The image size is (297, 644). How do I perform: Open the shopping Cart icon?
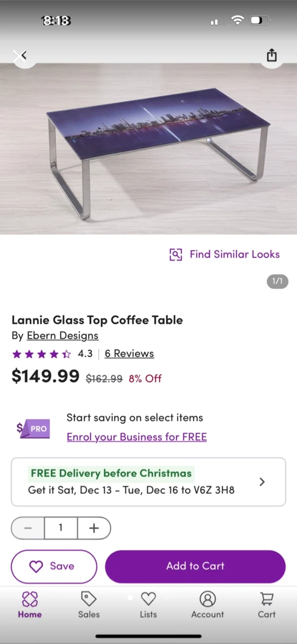[x=267, y=598]
